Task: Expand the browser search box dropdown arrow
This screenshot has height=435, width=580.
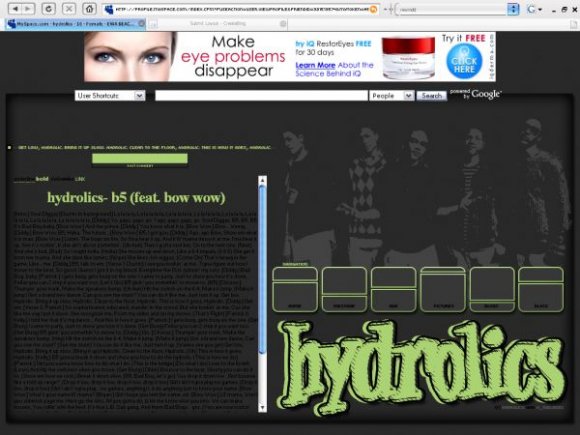Action: click(513, 9)
